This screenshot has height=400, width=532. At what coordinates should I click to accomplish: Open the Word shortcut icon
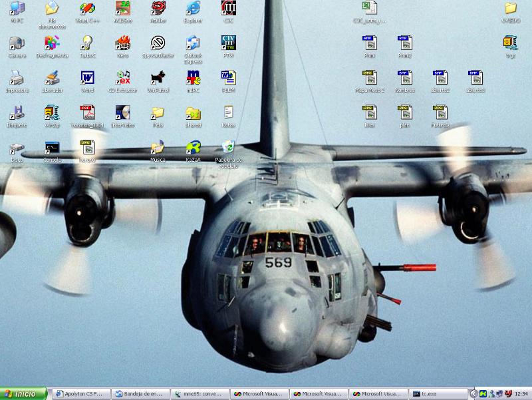point(88,78)
